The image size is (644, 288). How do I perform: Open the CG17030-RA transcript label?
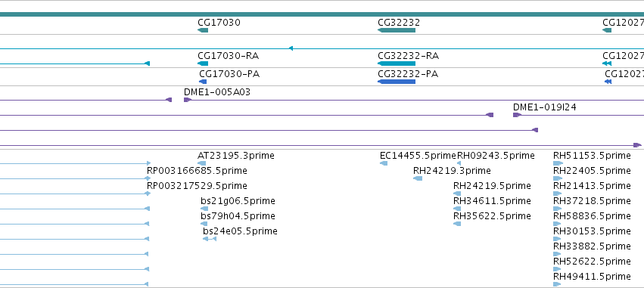pos(229,56)
